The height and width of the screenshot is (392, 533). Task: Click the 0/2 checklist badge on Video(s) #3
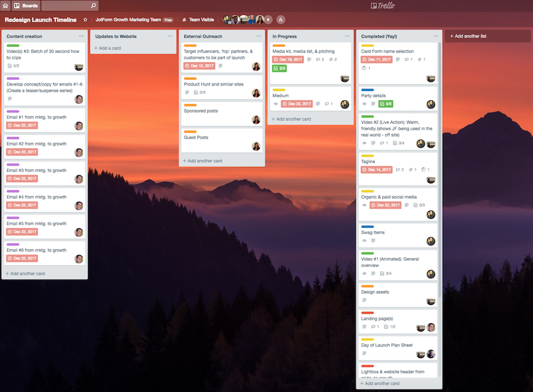[14, 66]
